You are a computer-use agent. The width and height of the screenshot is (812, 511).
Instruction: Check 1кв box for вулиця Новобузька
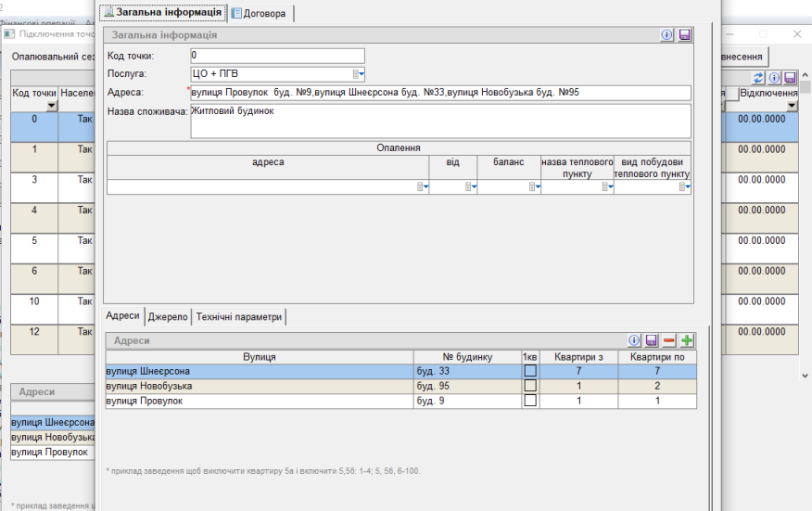(530, 387)
